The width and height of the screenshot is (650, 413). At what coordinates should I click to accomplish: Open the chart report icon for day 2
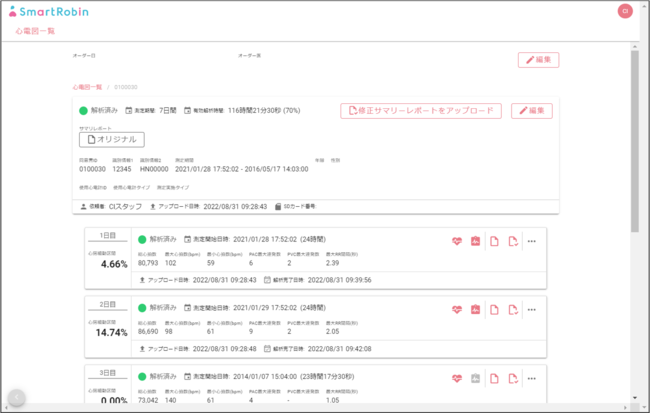(475, 309)
